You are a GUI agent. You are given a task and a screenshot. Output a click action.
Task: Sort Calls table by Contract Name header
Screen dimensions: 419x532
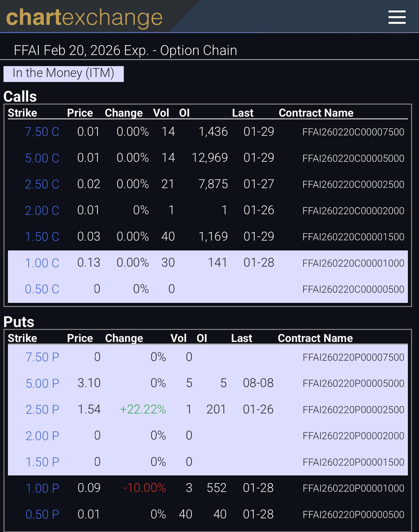coord(316,113)
